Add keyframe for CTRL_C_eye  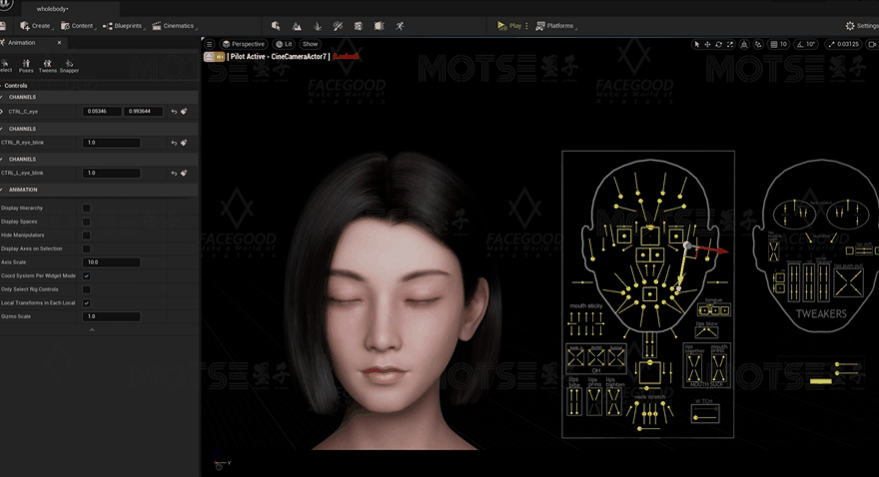(x=184, y=112)
